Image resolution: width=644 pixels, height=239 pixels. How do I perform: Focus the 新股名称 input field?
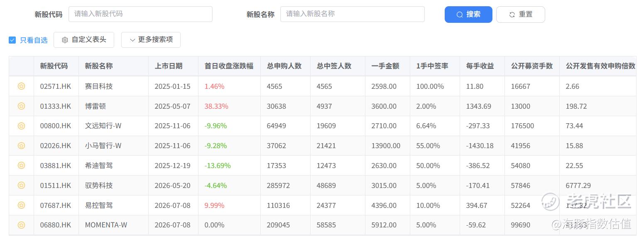(x=353, y=14)
